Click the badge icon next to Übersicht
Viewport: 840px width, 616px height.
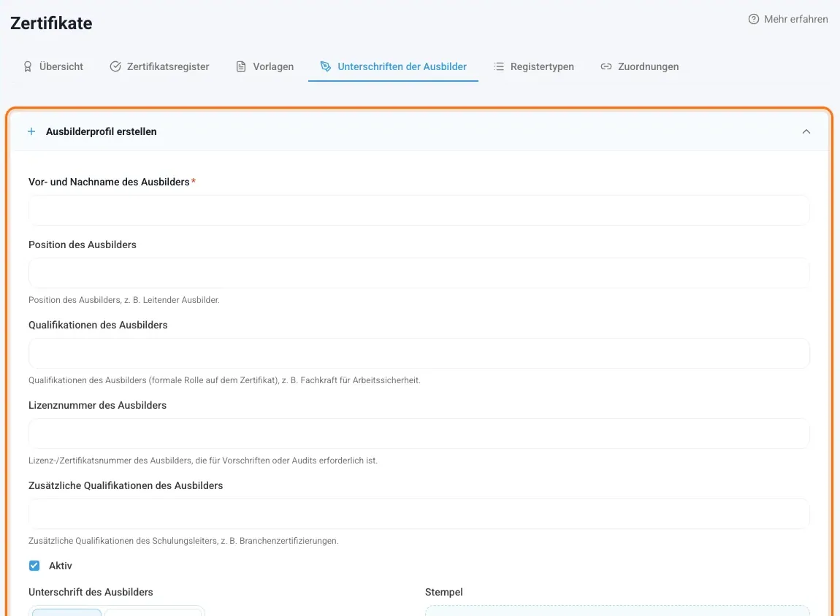point(27,66)
